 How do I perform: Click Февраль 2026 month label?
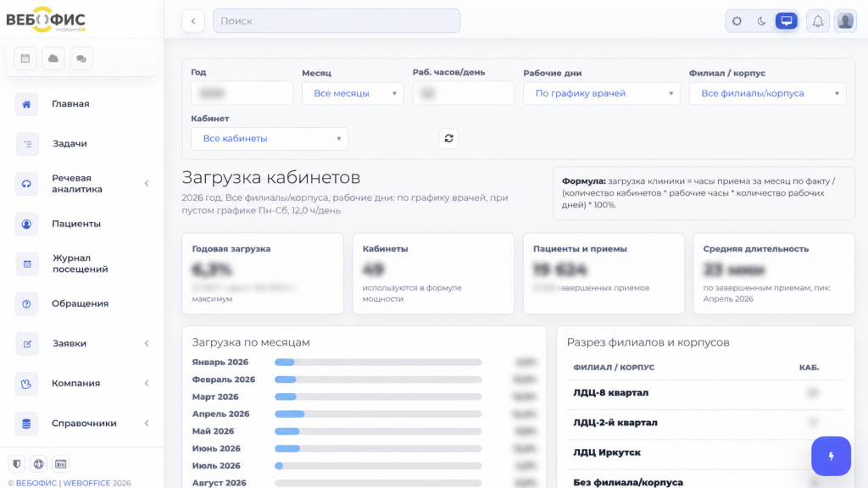[x=224, y=380]
